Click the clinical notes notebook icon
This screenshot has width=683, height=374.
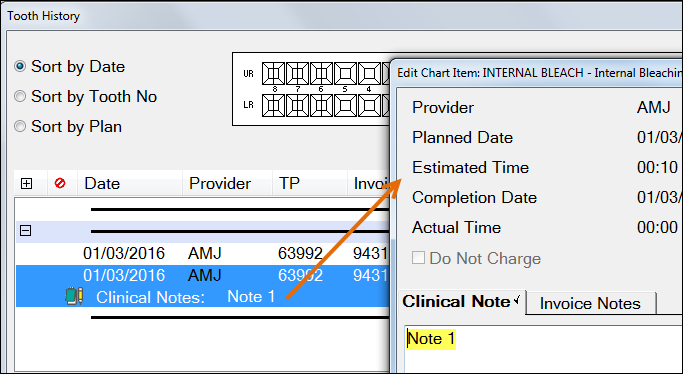tap(74, 296)
